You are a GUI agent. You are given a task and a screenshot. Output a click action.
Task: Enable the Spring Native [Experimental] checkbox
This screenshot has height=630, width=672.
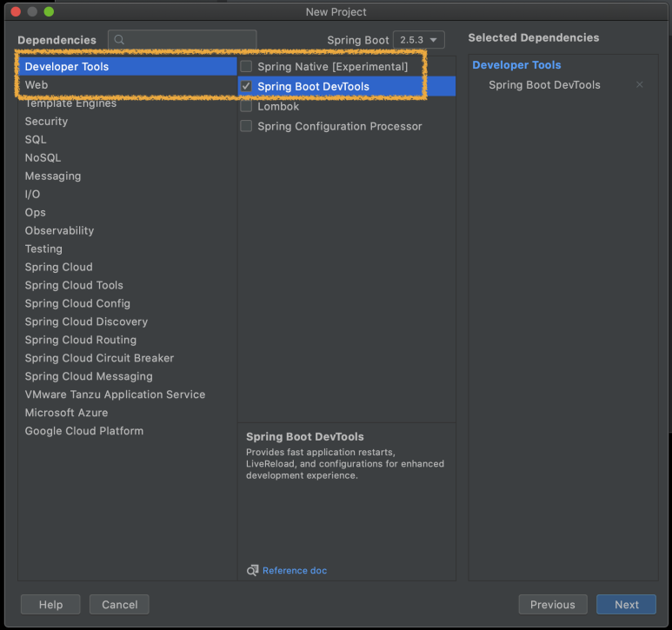click(x=246, y=66)
